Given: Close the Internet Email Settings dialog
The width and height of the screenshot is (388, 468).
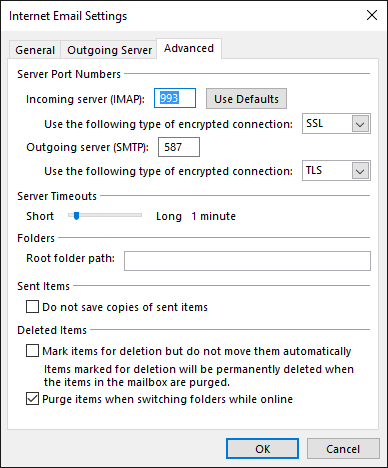Looking at the screenshot, I should (372, 15).
